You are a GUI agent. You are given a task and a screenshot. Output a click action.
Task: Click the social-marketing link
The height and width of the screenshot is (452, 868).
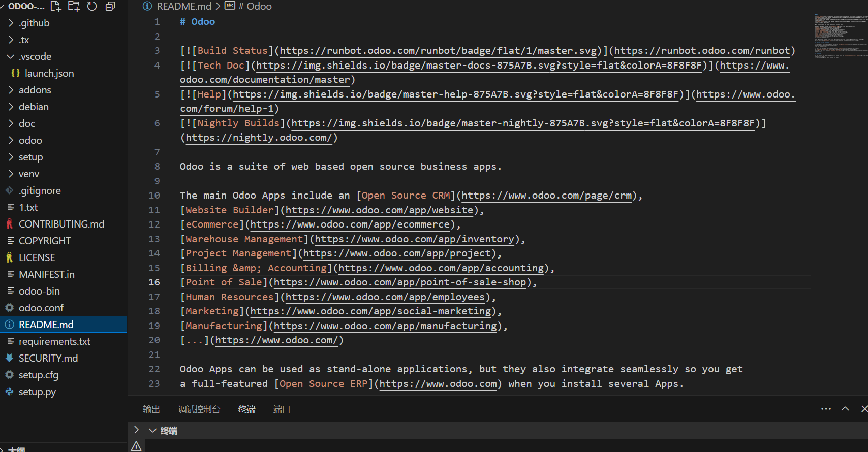tap(371, 311)
